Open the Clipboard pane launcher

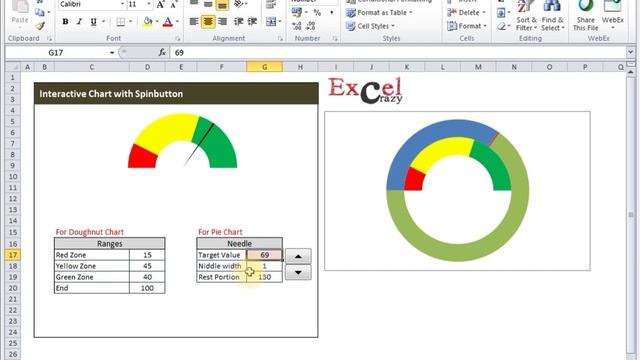pyautogui.click(x=49, y=39)
